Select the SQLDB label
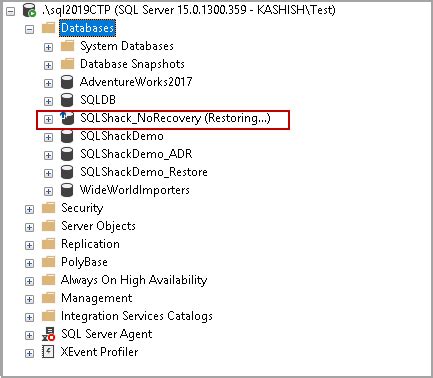The image size is (433, 378). [x=98, y=100]
